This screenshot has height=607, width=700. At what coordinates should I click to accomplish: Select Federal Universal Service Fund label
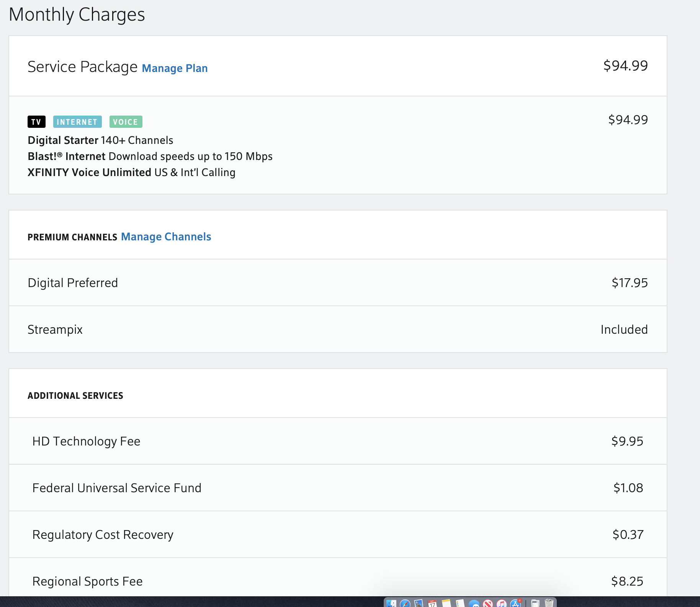117,488
